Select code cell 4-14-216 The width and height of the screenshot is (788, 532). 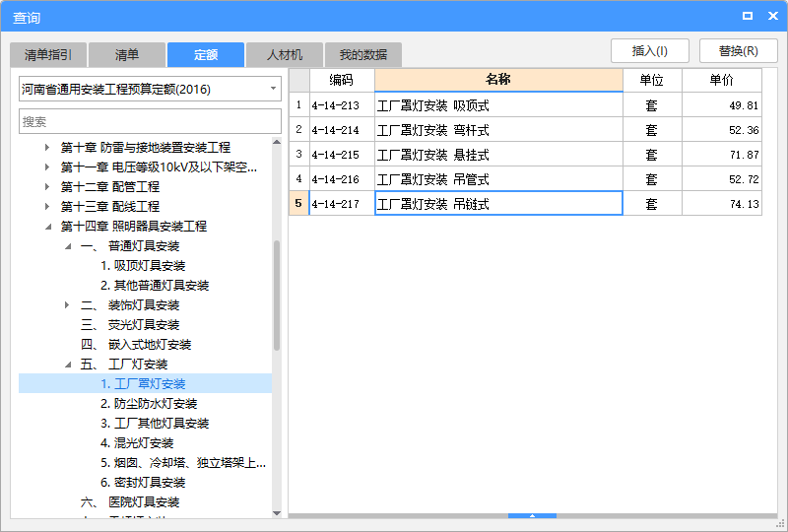point(342,179)
